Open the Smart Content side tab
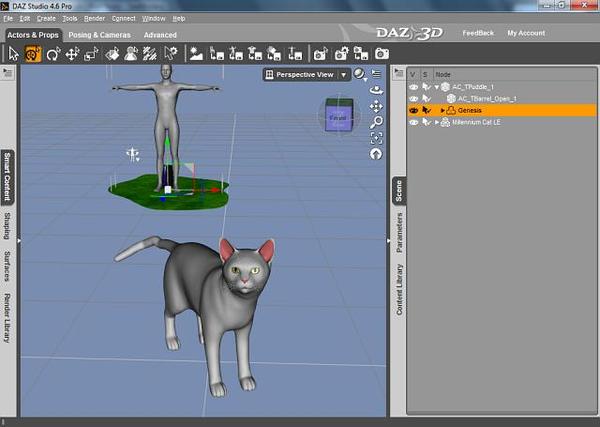This screenshot has width=600, height=427. pos(7,176)
